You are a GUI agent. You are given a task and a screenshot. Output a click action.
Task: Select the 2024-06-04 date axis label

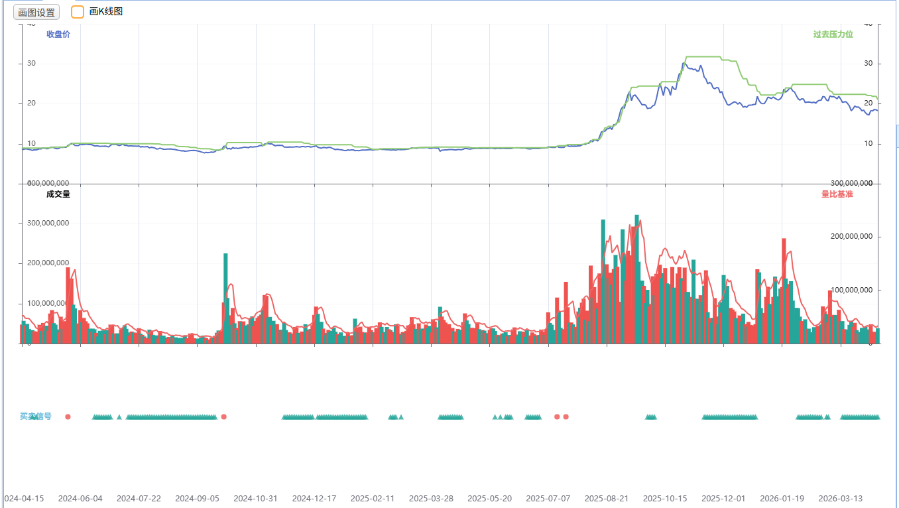[80, 497]
